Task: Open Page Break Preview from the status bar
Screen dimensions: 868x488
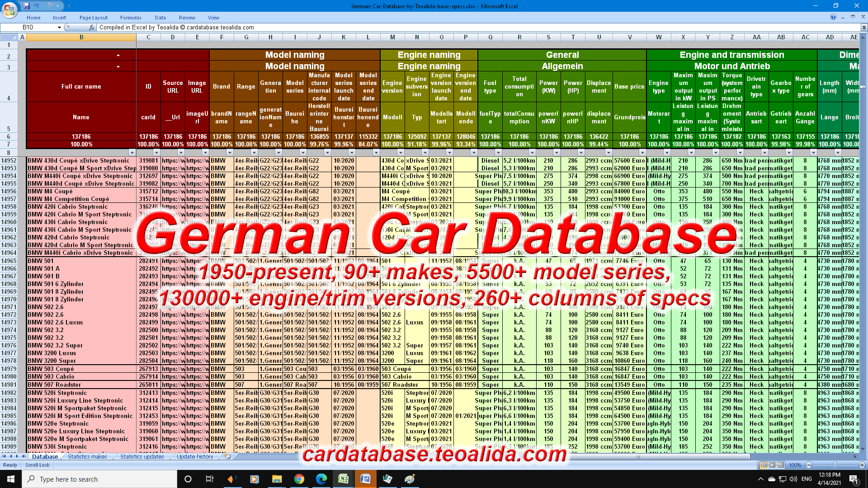Action: pyautogui.click(x=780, y=465)
